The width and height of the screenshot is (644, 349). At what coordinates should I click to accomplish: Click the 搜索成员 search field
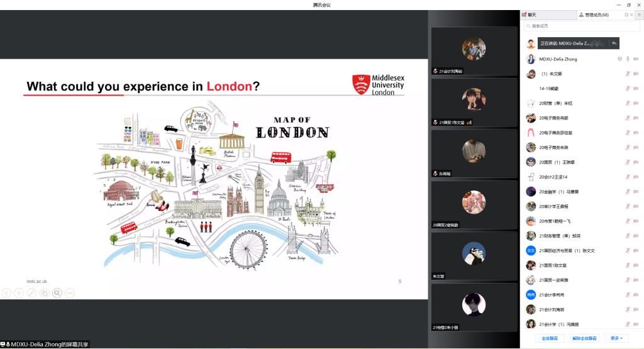[582, 26]
